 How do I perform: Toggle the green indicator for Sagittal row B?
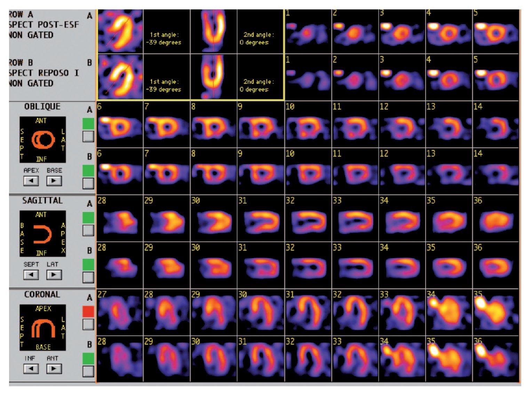(88, 265)
